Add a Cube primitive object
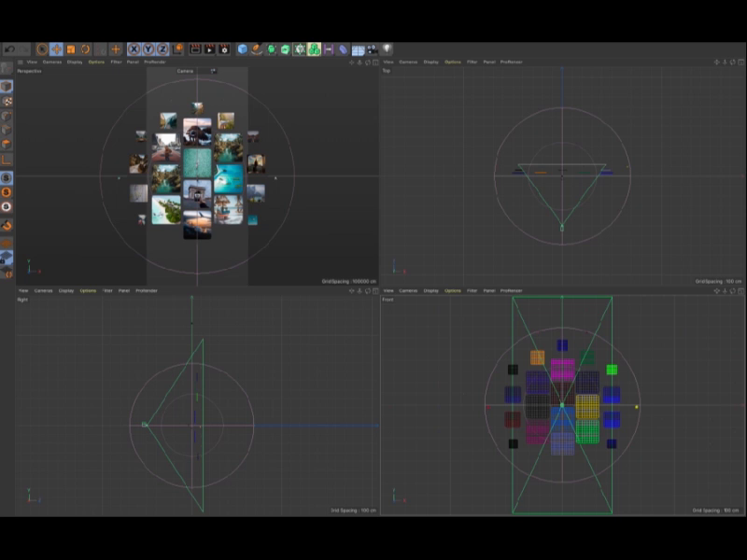 (x=243, y=49)
